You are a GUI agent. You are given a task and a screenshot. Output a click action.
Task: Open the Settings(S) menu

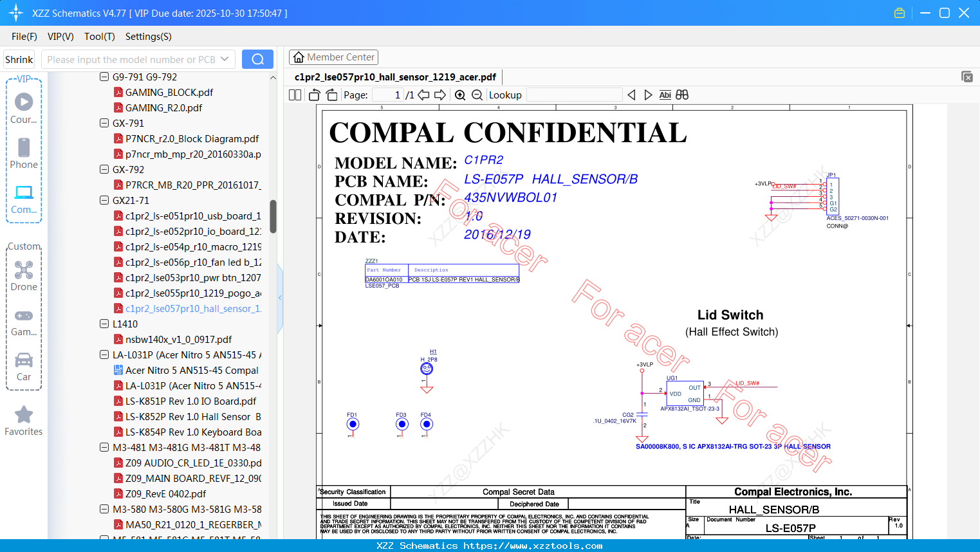pos(149,37)
